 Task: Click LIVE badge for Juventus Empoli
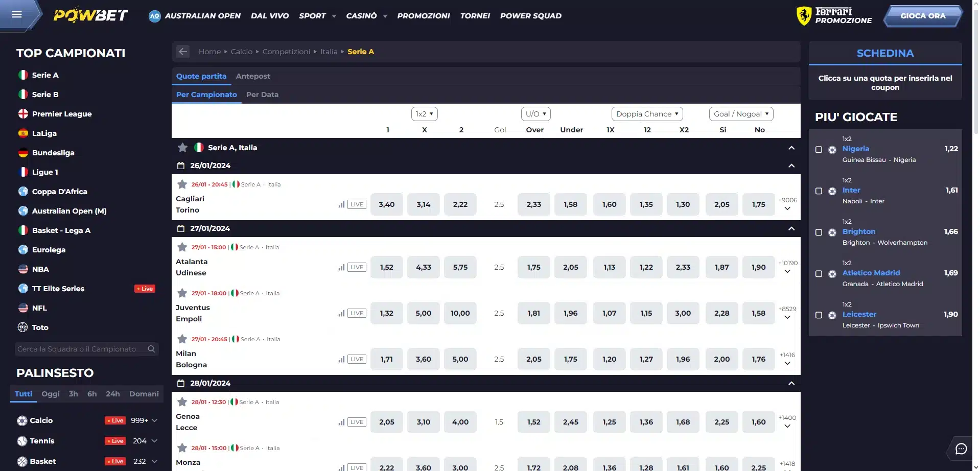[357, 313]
